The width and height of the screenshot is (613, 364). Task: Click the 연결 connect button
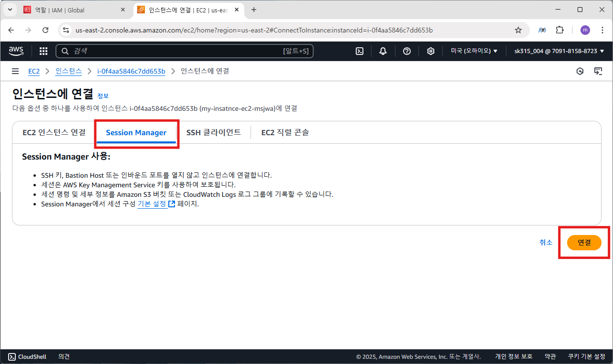[x=584, y=243]
